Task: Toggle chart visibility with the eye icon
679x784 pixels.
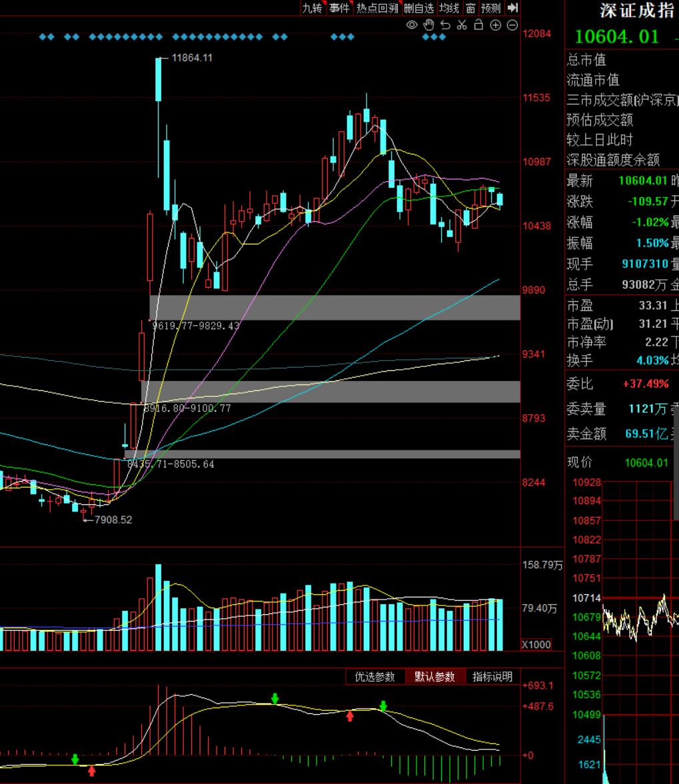Action: pyautogui.click(x=412, y=25)
